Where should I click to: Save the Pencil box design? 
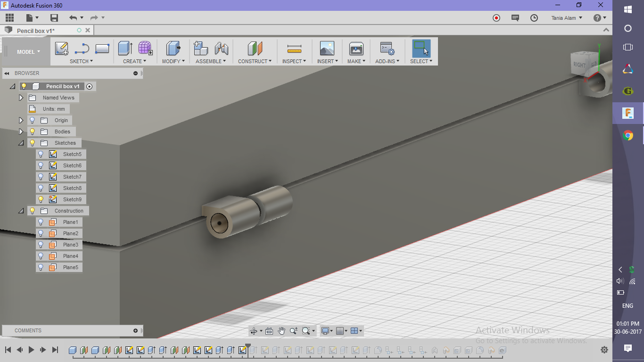54,18
